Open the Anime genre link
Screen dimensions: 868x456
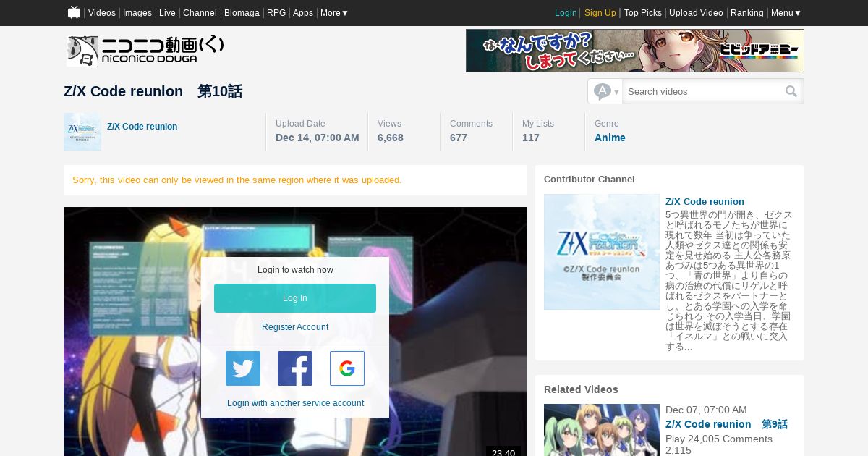click(610, 138)
